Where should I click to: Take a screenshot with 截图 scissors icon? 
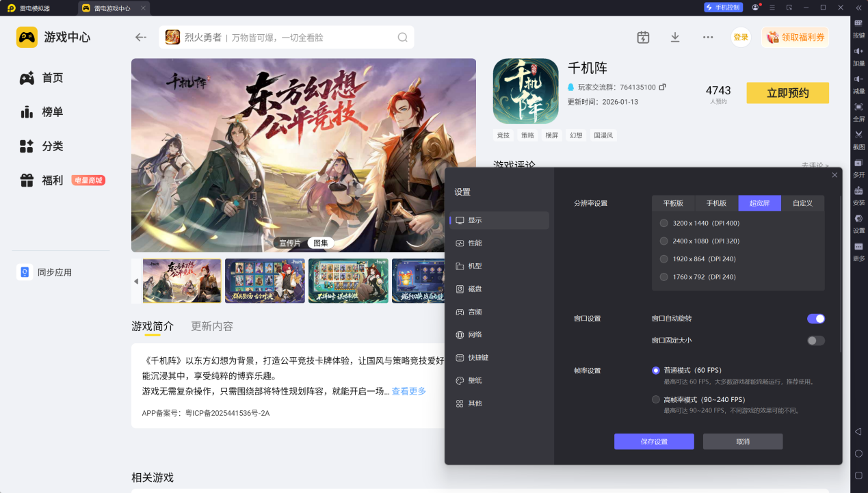click(x=858, y=135)
